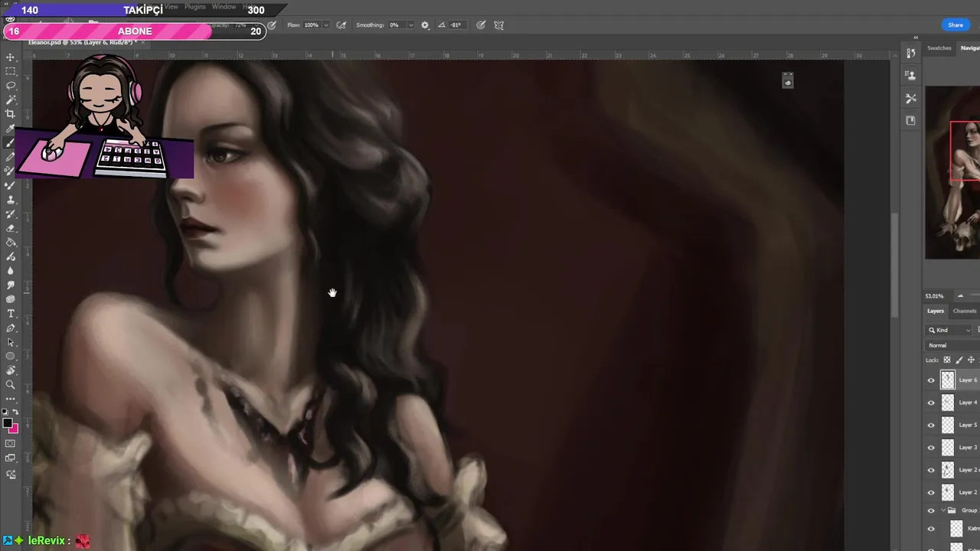Select the Path Selection arrow tool
This screenshot has width=980, height=551.
[x=11, y=342]
